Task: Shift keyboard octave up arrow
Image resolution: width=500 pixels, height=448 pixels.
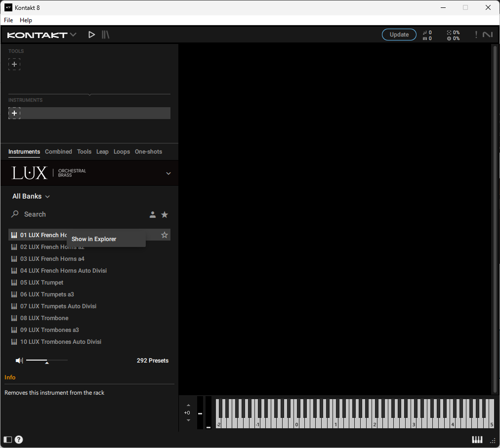Action: pyautogui.click(x=188, y=405)
